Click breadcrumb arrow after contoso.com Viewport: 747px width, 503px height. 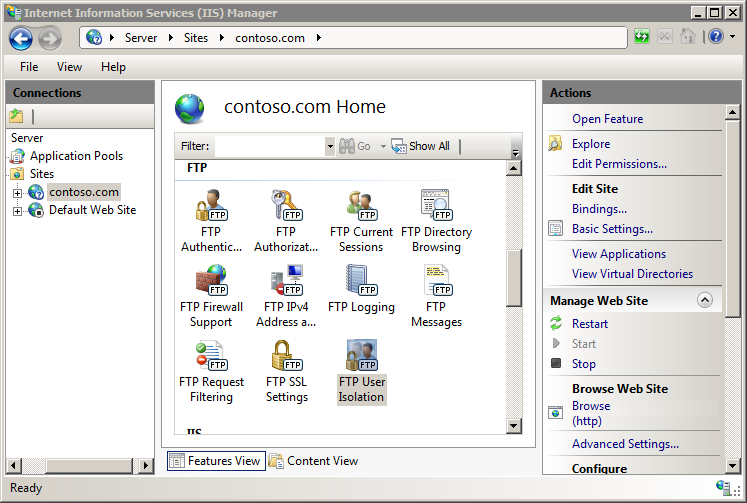tap(319, 38)
